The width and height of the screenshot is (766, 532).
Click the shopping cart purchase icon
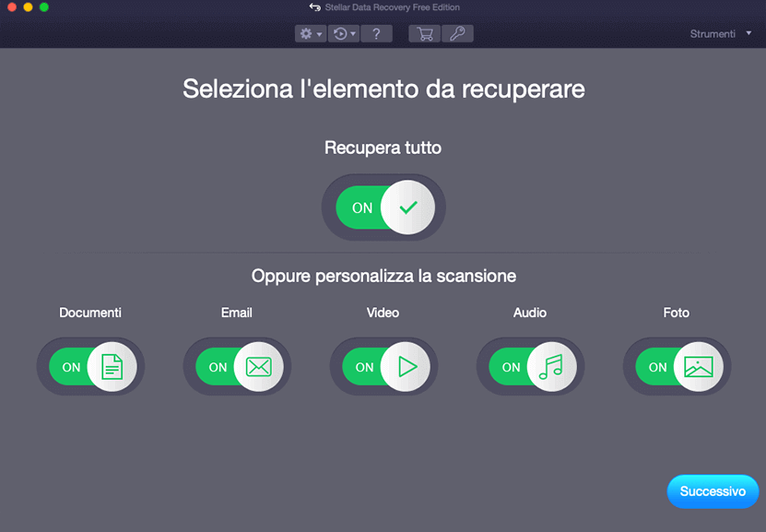[x=424, y=33]
